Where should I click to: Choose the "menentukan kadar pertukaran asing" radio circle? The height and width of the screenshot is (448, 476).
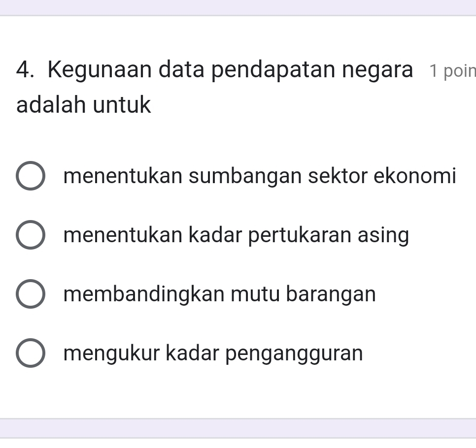coord(31,235)
